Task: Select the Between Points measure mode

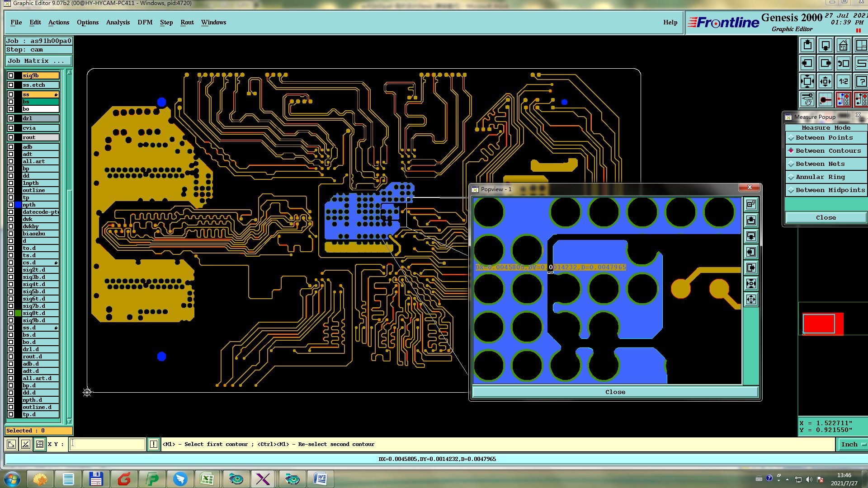Action: (824, 138)
